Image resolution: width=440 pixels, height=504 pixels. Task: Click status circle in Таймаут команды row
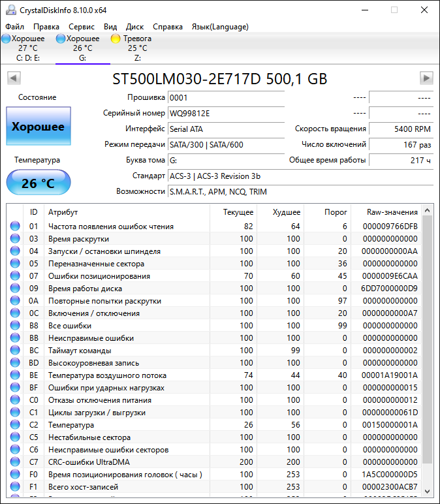(x=15, y=351)
